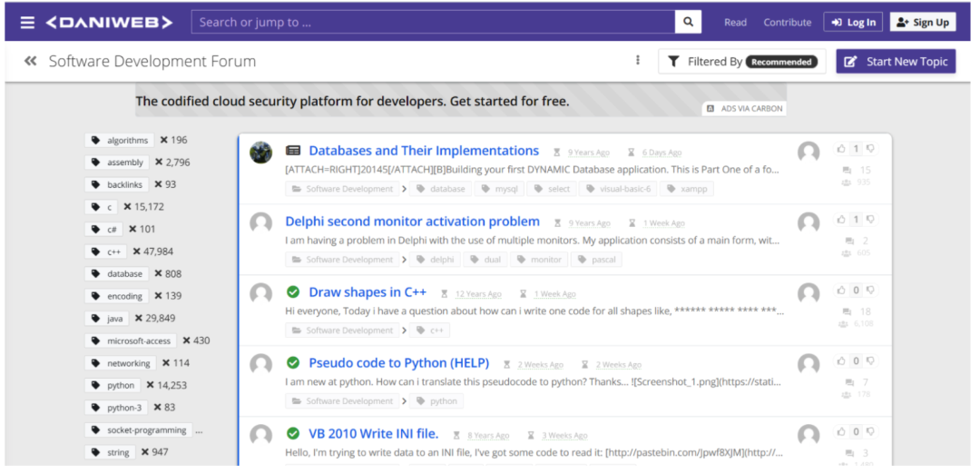Click the Log In button
This screenshot has width=980, height=474.
[852, 23]
